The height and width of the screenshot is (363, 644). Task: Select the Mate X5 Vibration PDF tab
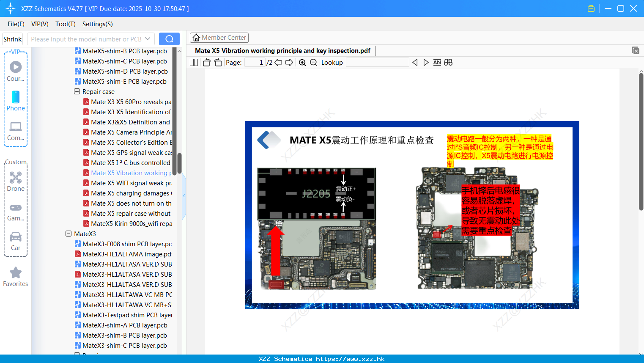coord(282,51)
